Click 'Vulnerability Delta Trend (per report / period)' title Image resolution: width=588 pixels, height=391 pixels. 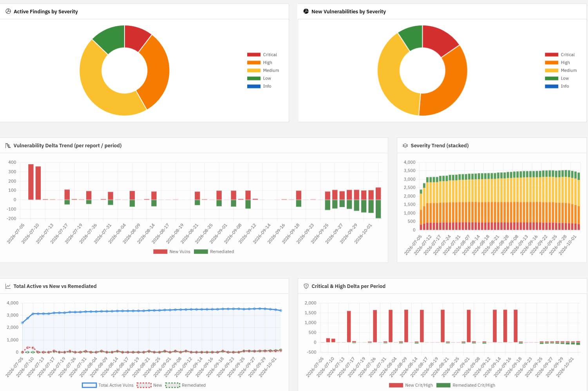67,145
